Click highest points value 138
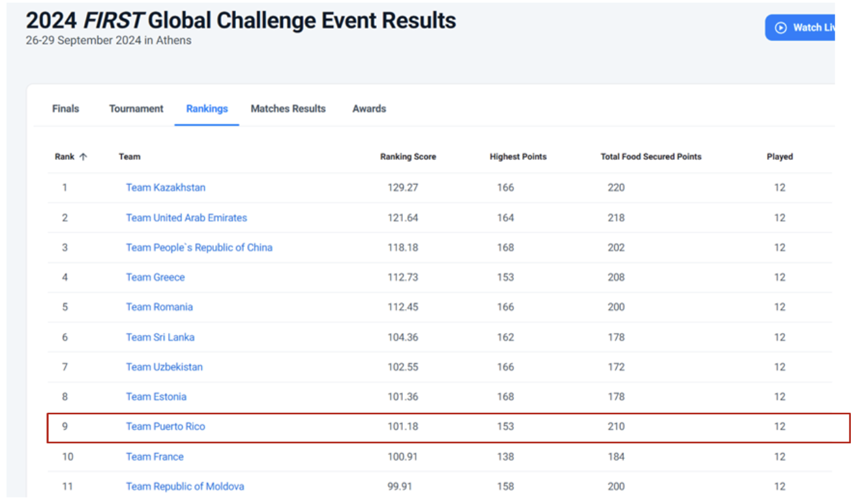The width and height of the screenshot is (858, 504). pyautogui.click(x=505, y=456)
